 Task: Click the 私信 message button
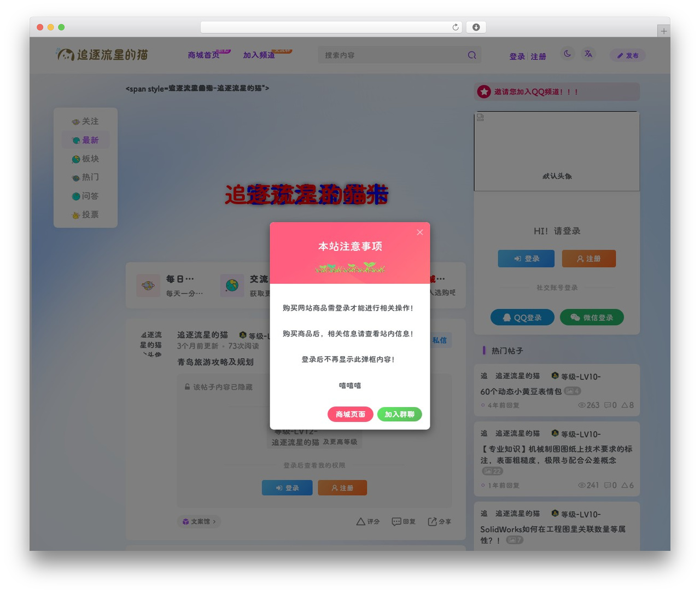pos(440,340)
